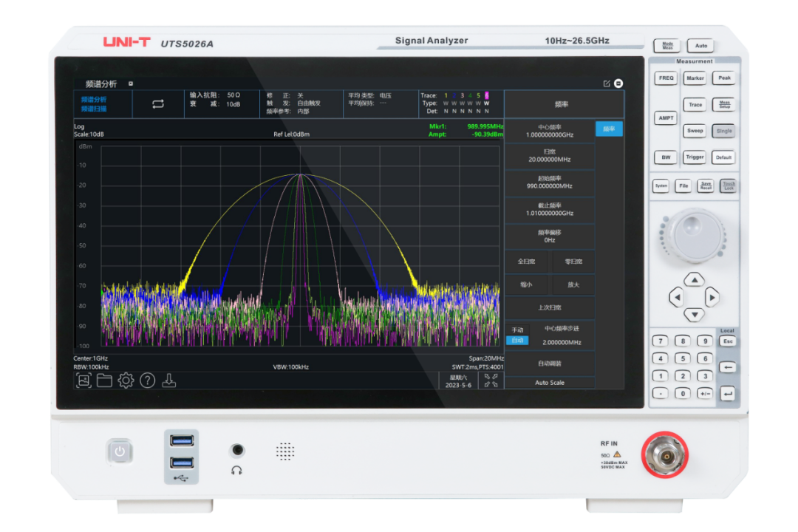Hit the +/- sign key
The width and height of the screenshot is (798, 532).
tap(705, 393)
